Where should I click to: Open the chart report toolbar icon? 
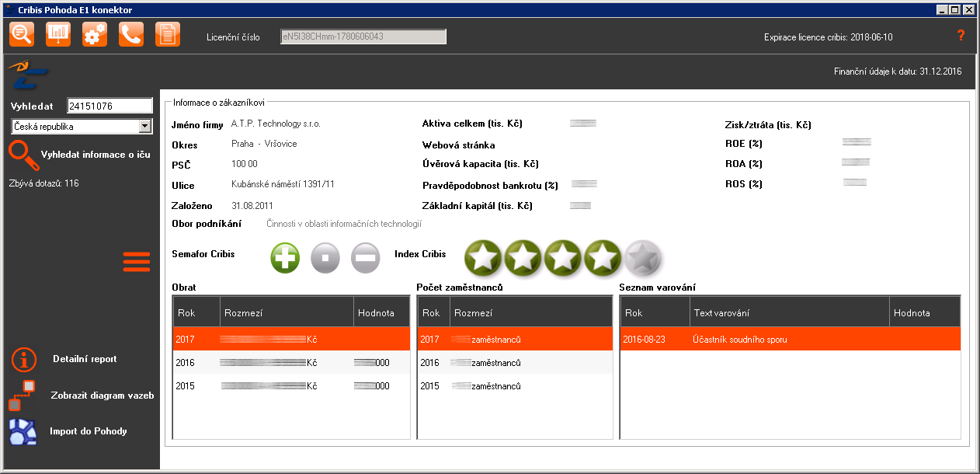click(58, 34)
